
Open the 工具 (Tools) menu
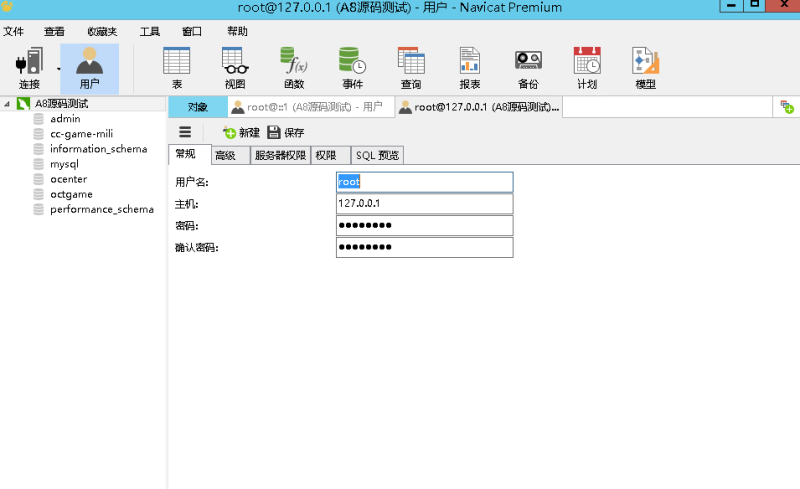149,32
